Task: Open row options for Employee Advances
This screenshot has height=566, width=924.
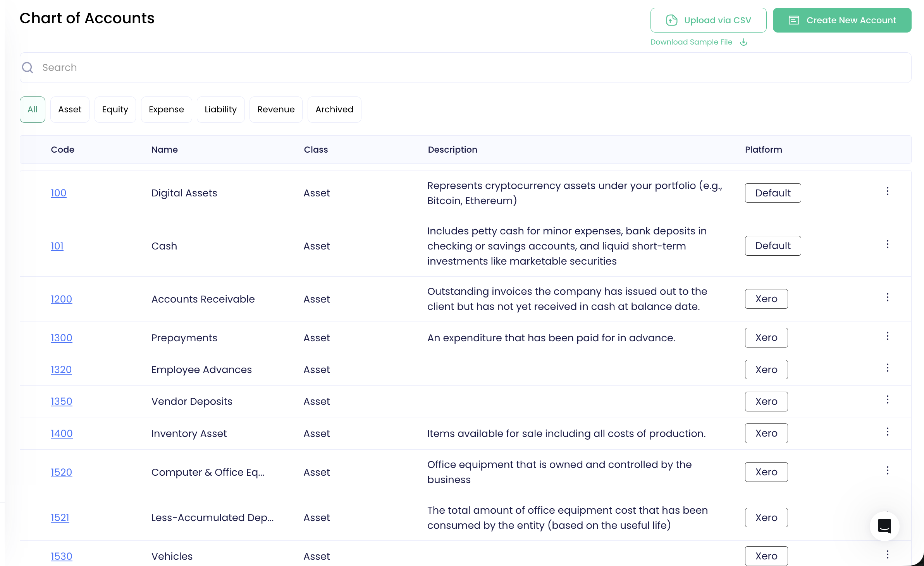Action: pyautogui.click(x=887, y=368)
